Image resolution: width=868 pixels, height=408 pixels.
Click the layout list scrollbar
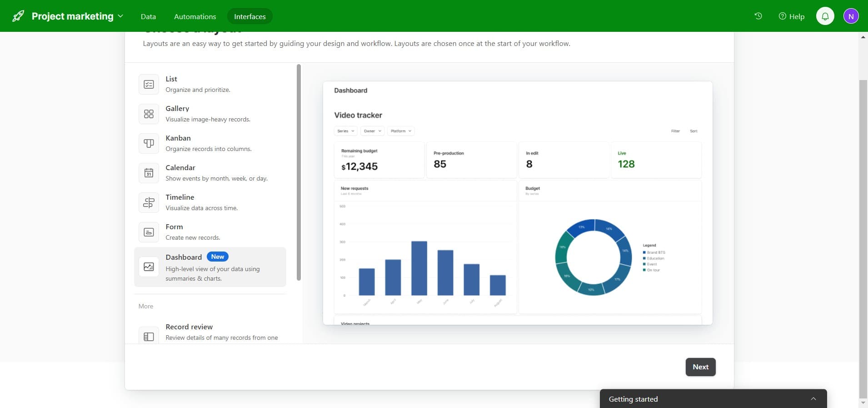coord(299,173)
